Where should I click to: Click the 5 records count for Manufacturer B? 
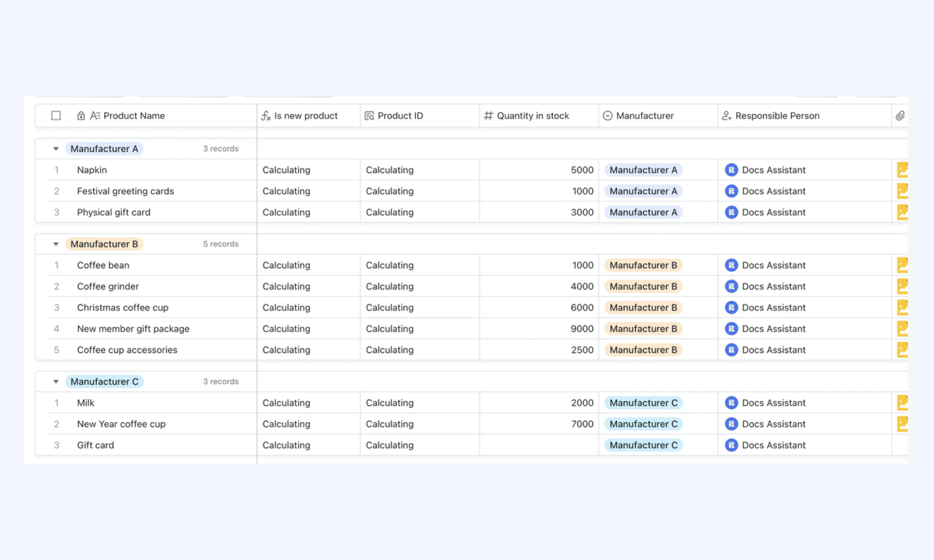coord(221,244)
